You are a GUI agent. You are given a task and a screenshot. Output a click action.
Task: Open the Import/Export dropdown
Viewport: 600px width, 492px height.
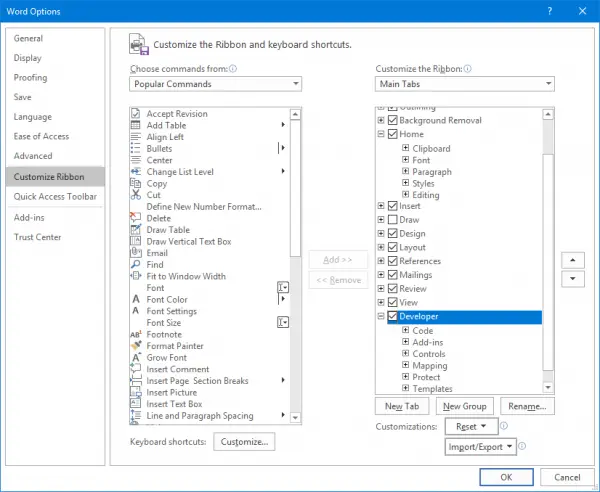[481, 446]
